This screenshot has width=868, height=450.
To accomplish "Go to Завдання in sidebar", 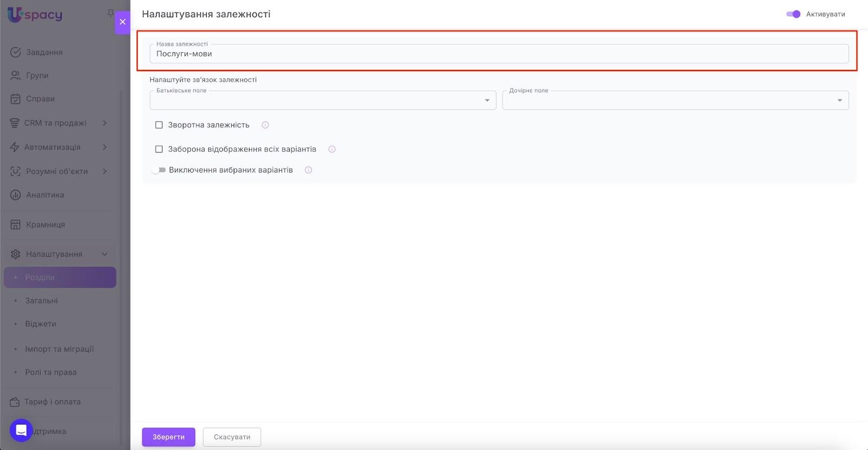I will [44, 52].
